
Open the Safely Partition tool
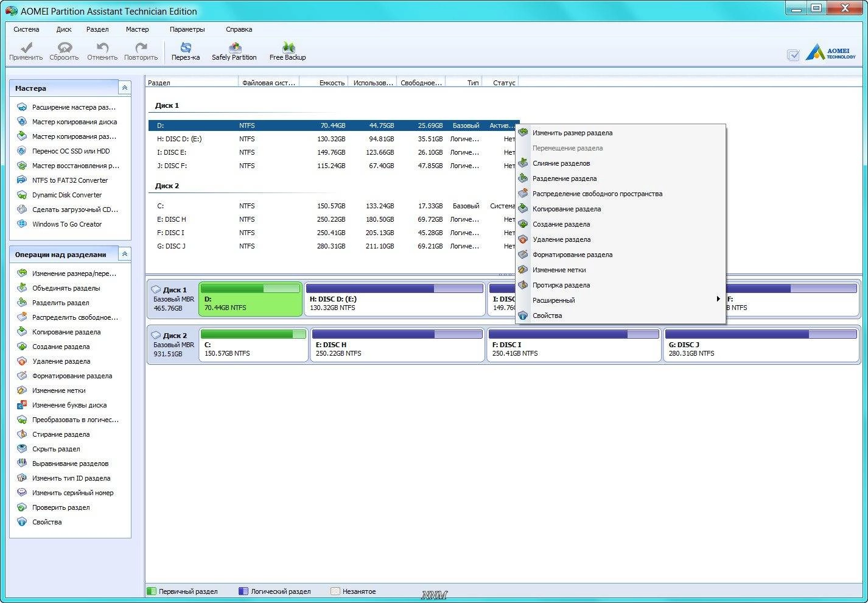pos(234,51)
